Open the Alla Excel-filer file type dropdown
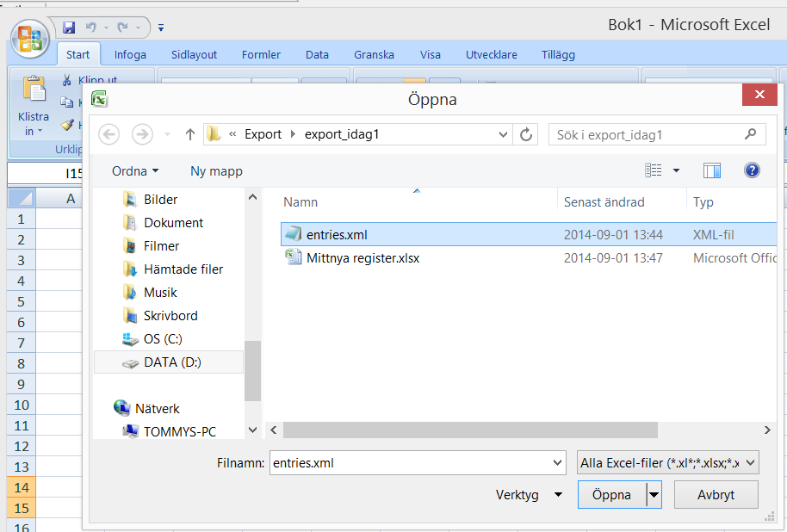787x532 pixels. point(667,463)
